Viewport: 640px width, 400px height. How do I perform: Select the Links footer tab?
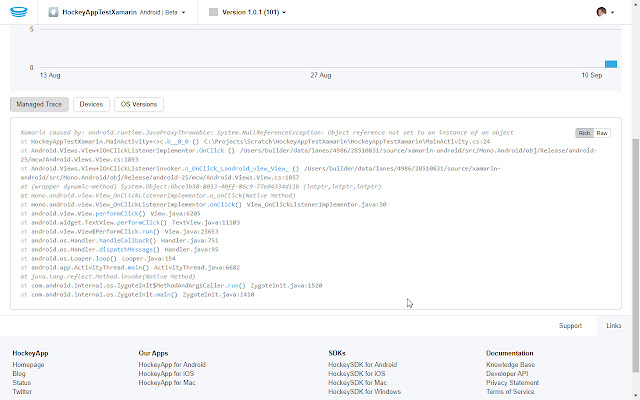613,326
